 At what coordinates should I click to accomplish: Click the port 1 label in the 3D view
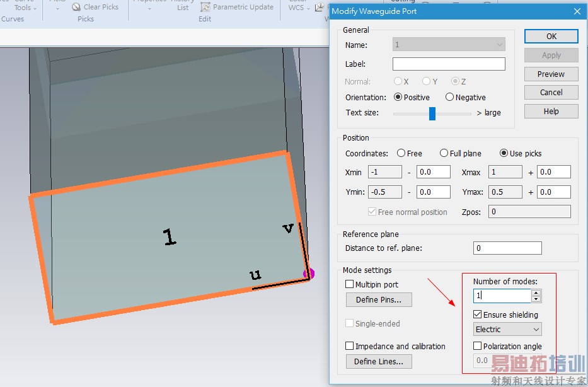pos(170,237)
